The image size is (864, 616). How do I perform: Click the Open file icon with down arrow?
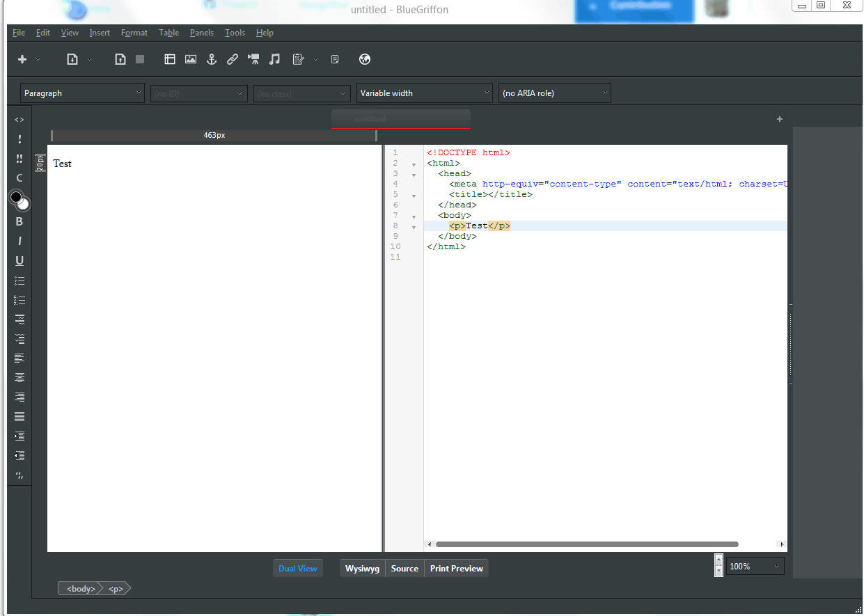[72, 60]
